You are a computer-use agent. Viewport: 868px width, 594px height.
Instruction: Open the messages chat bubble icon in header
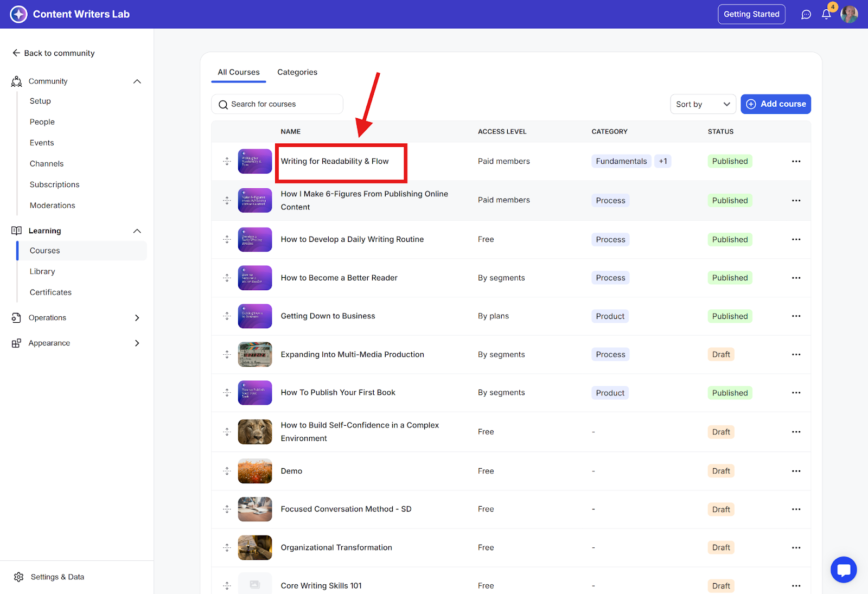(x=806, y=15)
